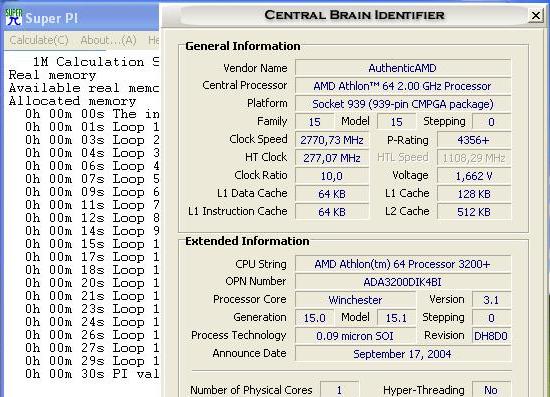Click the L1 Data Cache value 64 KB
Viewport: 550px width, 397px height.
tap(332, 194)
